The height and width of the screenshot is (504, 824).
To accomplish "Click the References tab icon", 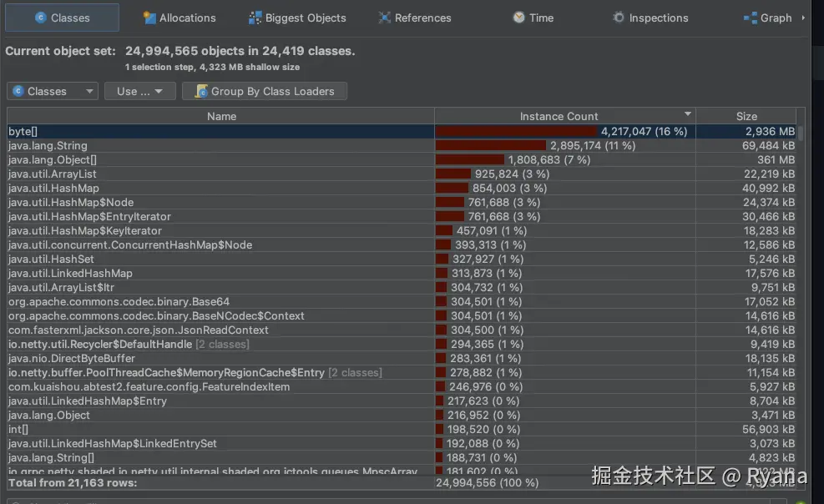I will (385, 18).
